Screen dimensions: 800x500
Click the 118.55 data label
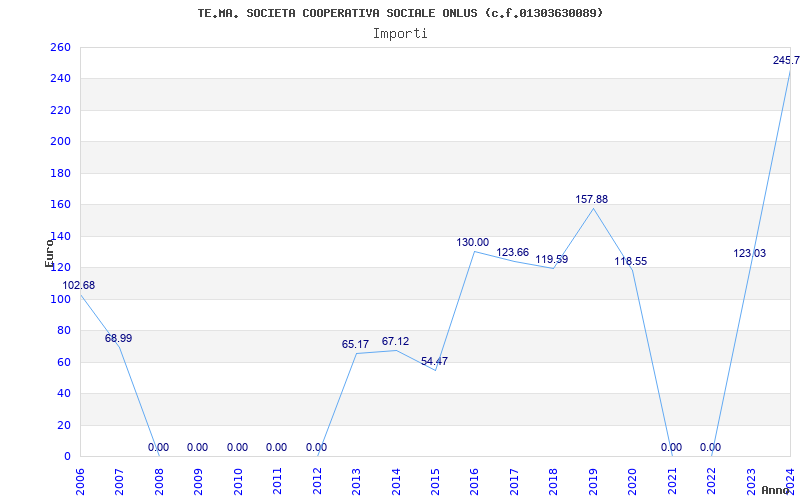point(630,261)
